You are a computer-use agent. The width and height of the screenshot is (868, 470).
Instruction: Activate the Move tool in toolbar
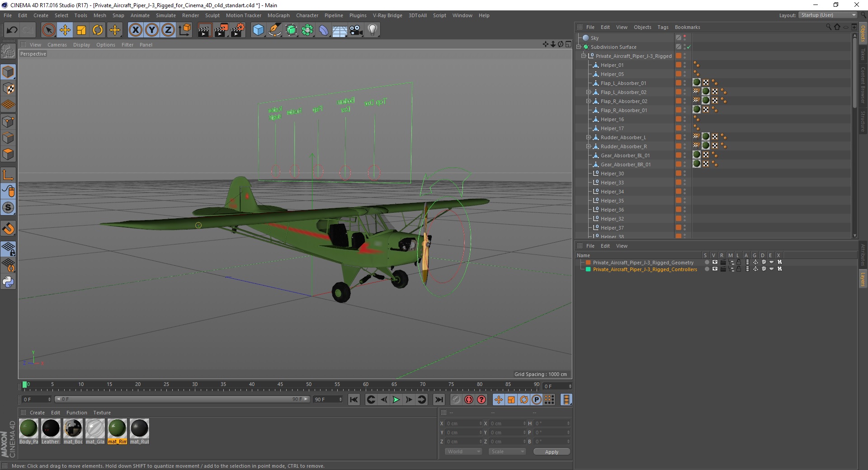(65, 30)
